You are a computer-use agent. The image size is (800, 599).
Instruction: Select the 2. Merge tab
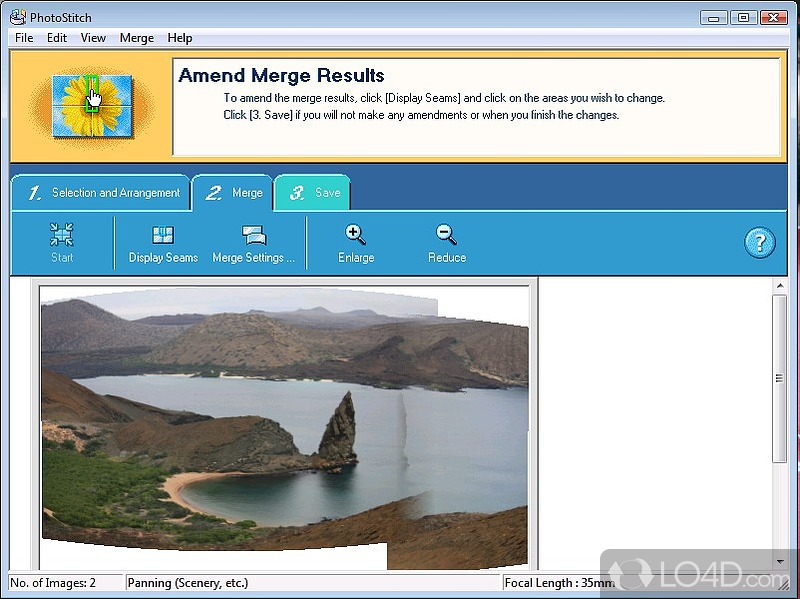(x=233, y=193)
